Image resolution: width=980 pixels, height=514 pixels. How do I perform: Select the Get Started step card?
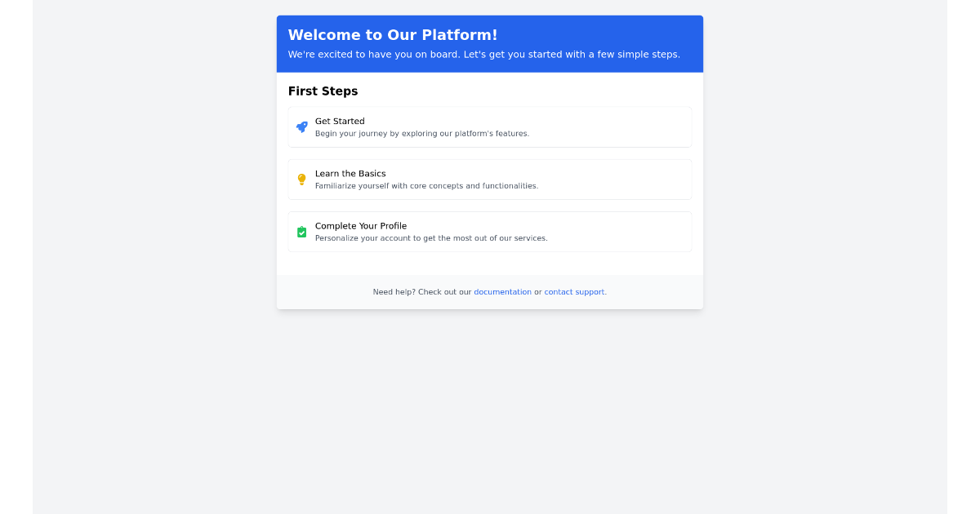tap(489, 126)
